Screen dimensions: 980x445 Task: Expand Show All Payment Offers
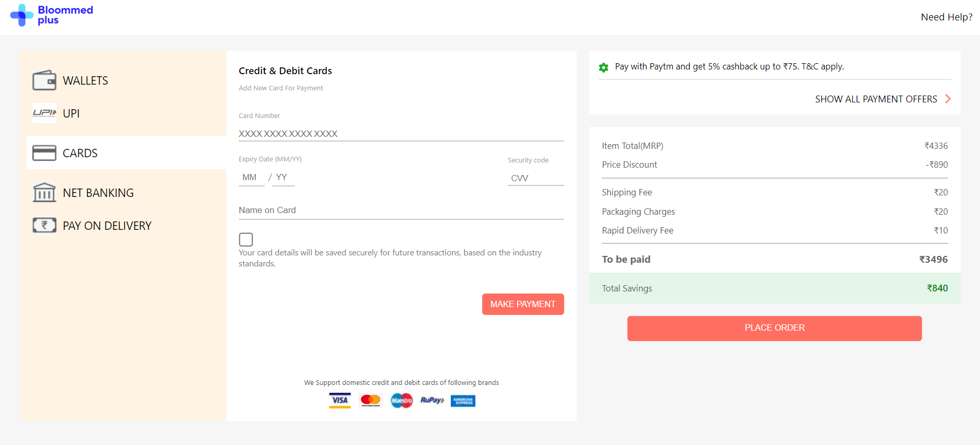pos(876,99)
